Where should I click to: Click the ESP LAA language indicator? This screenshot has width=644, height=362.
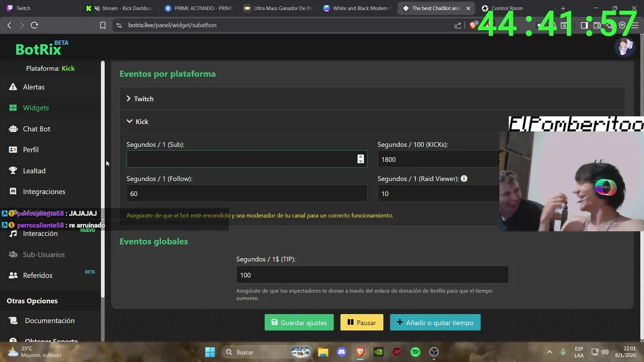click(579, 352)
